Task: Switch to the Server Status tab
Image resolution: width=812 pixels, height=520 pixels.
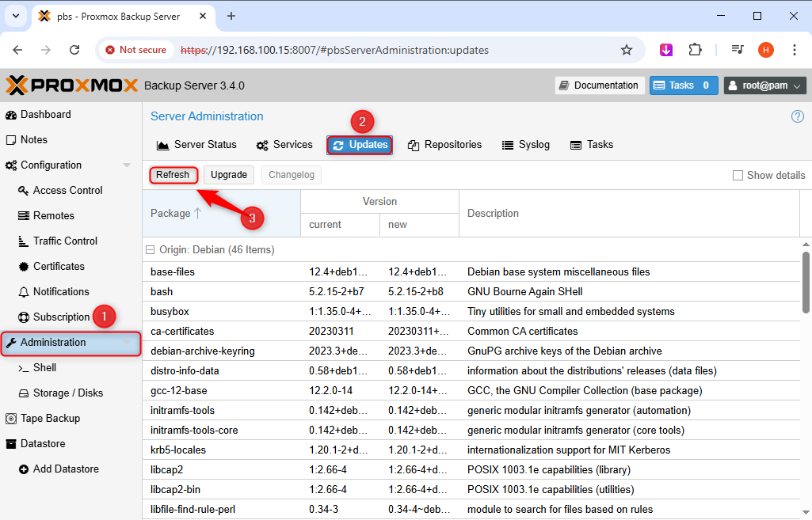Action: coord(196,145)
